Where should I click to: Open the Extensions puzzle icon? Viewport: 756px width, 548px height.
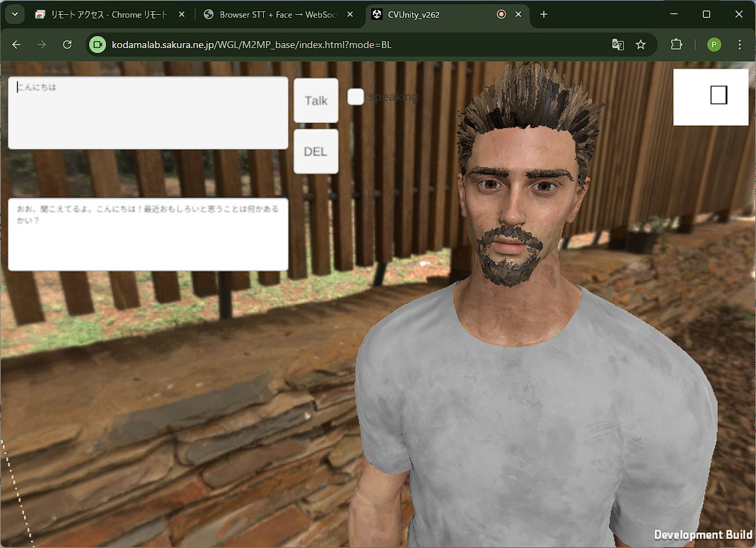point(676,45)
